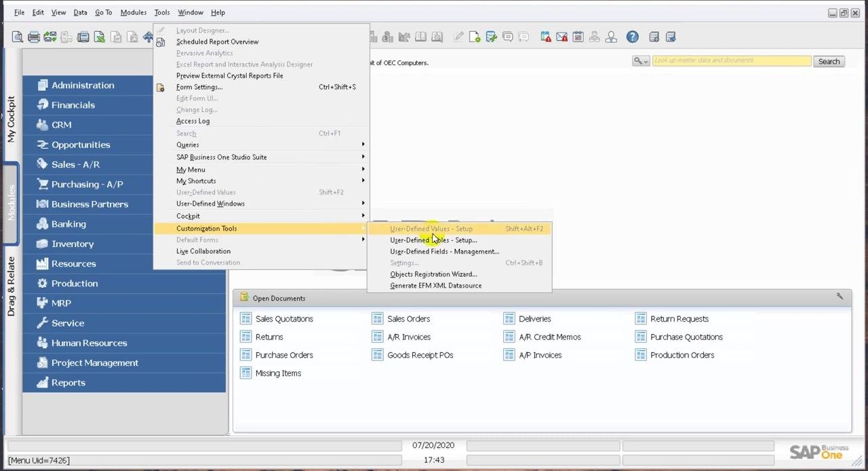Click the user profile toolbar icon

(x=611, y=37)
